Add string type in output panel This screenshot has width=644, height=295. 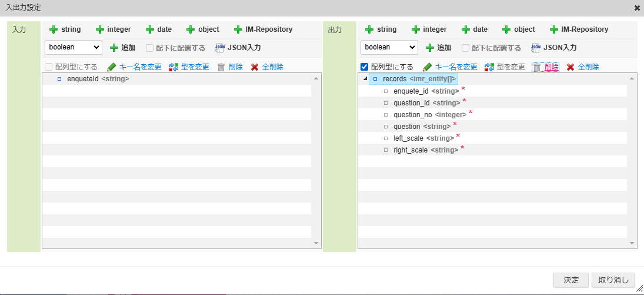click(x=381, y=29)
